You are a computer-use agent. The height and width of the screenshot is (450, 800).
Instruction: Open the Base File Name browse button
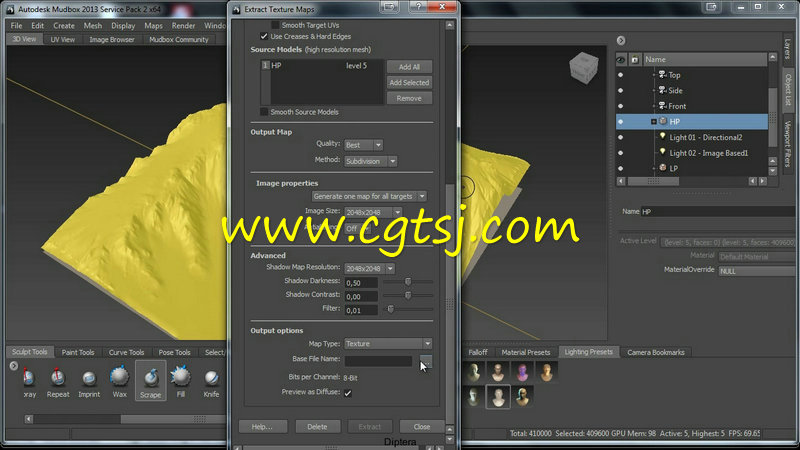pyautogui.click(x=426, y=362)
